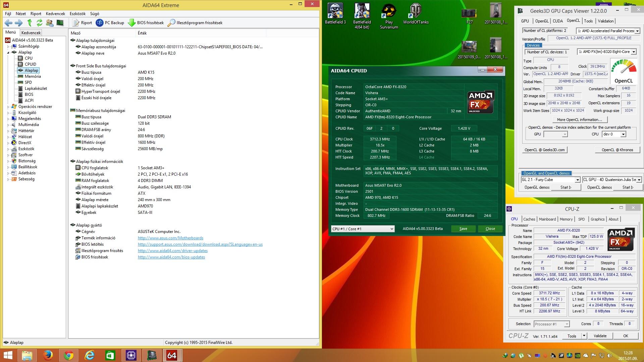Click the Save button in AIDA64 CPUID
This screenshot has width=644, height=362.
[463, 229]
